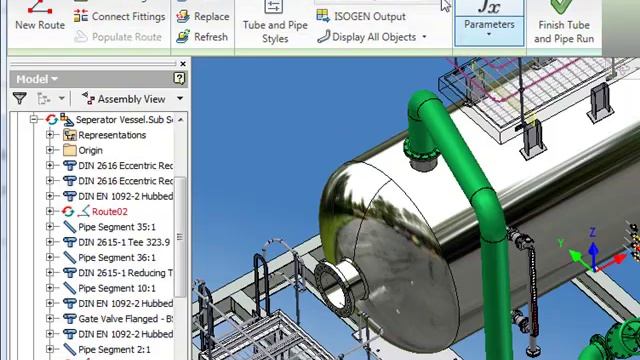
Task: Click the Origin folder icon
Action: tap(70, 150)
